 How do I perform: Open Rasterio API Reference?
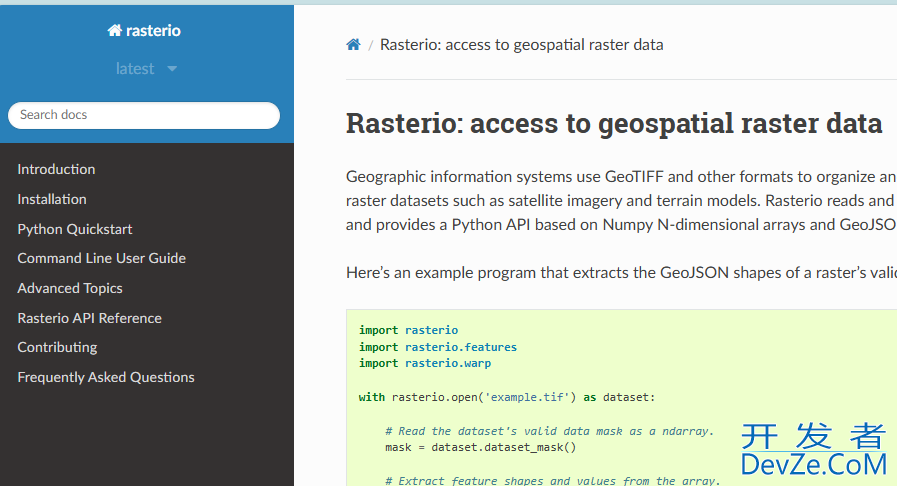90,318
